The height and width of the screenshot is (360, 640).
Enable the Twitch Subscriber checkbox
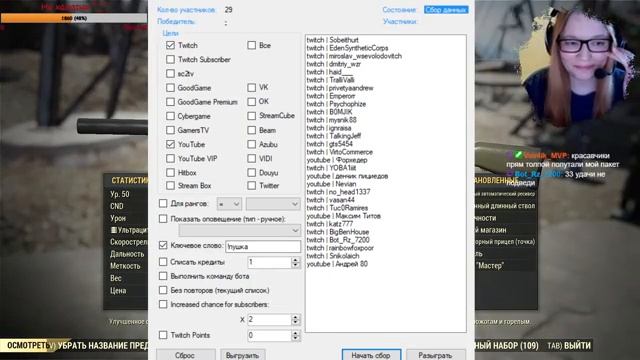point(170,60)
